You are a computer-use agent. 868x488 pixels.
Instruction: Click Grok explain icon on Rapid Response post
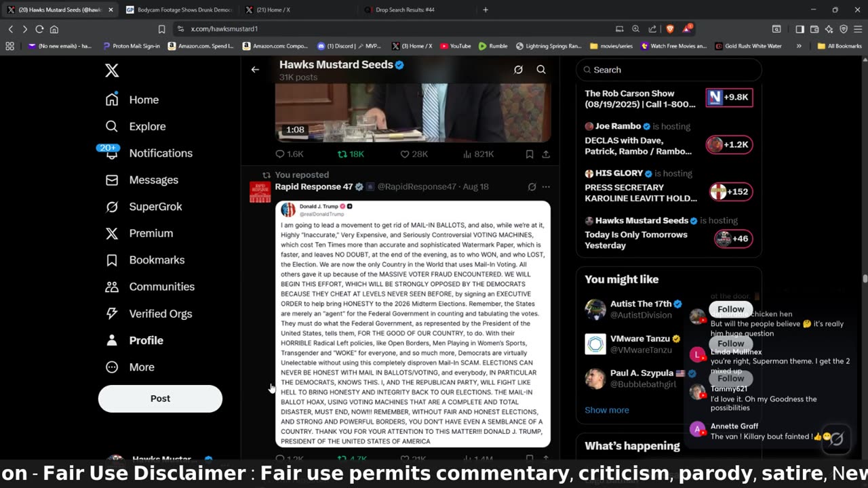click(532, 186)
